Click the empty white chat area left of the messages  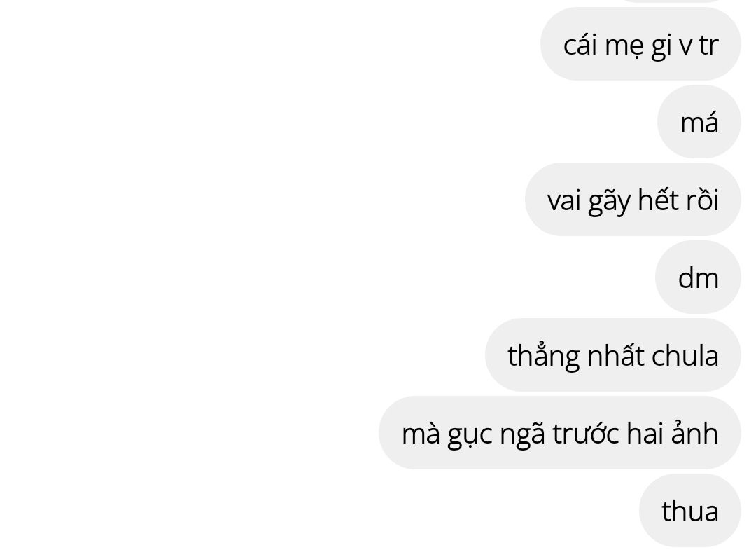coord(193,275)
